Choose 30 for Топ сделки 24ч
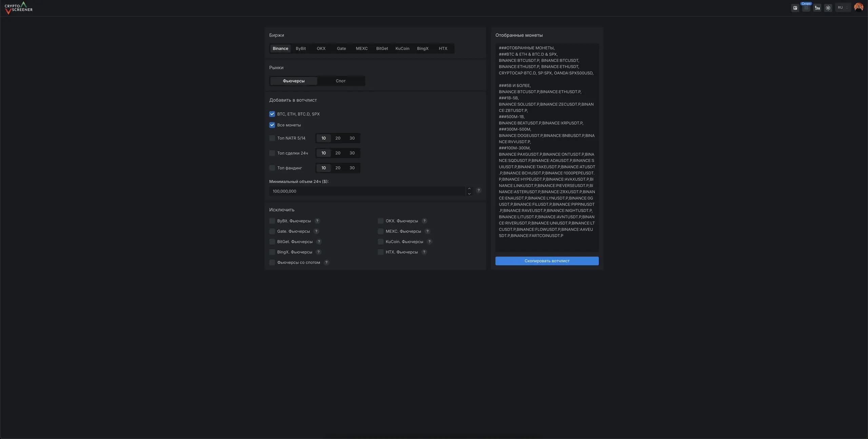Viewport: 868px width, 439px height. pos(352,153)
